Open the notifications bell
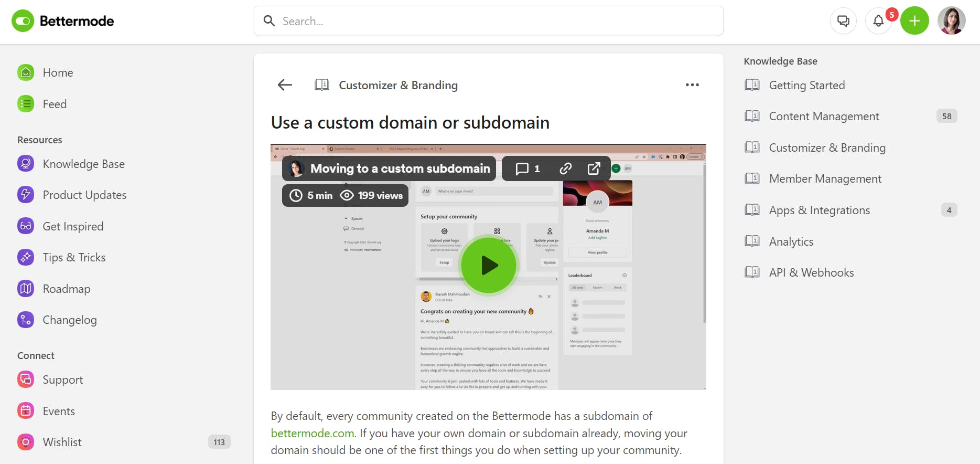The image size is (980, 464). pos(878,21)
